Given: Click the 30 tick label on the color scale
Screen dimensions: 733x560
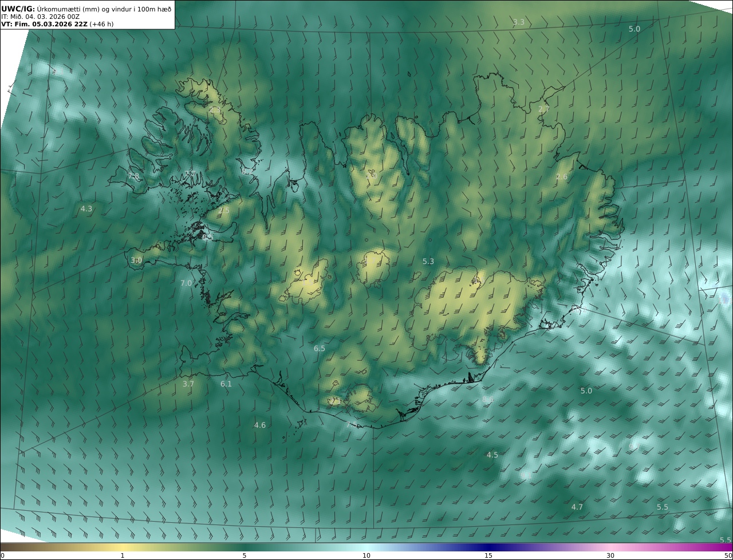Looking at the screenshot, I should tap(610, 556).
